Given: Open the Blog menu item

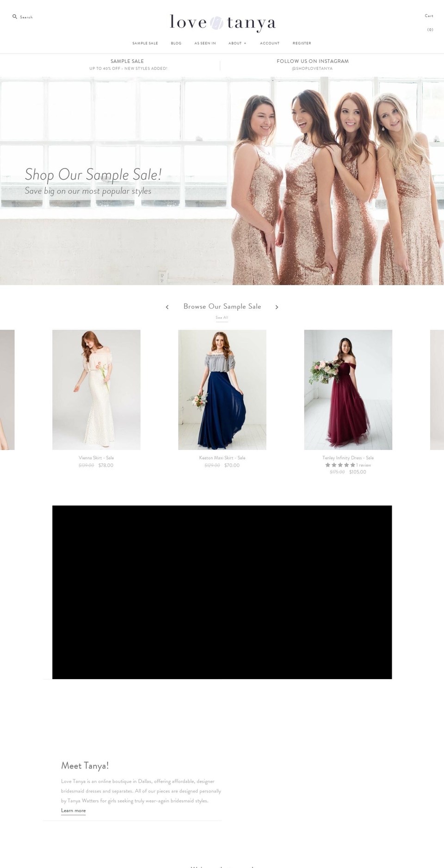Looking at the screenshot, I should click(x=176, y=43).
